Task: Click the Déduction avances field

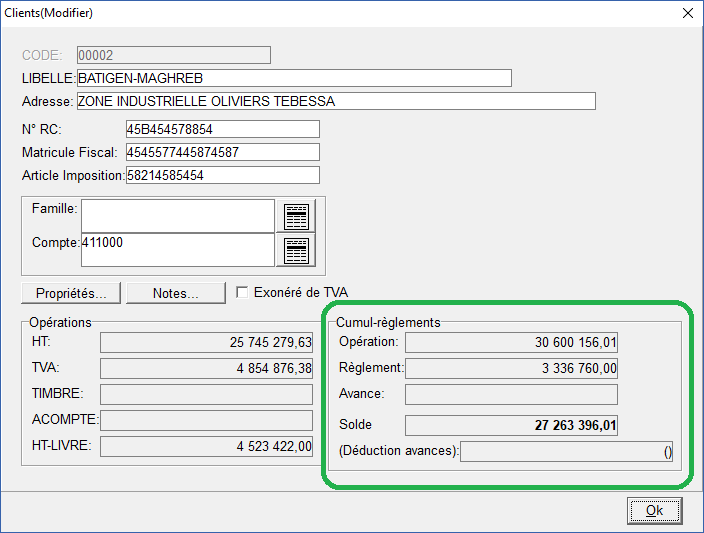Action: [x=566, y=451]
